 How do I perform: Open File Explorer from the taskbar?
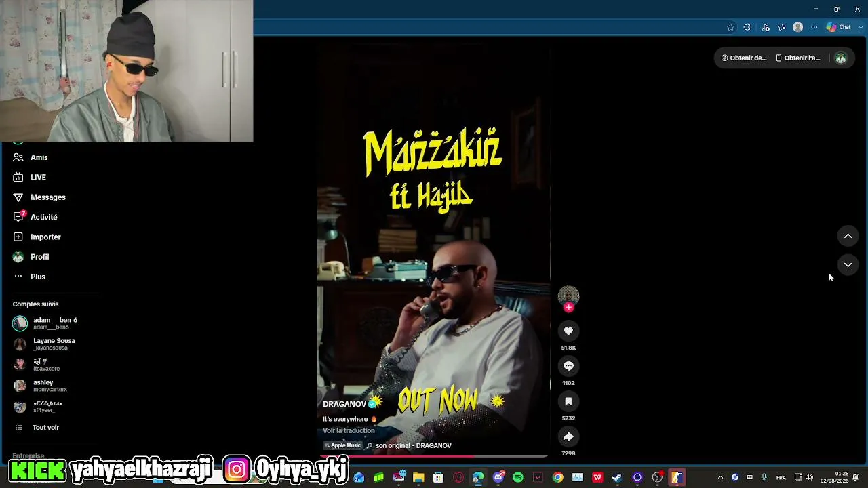[x=418, y=477]
